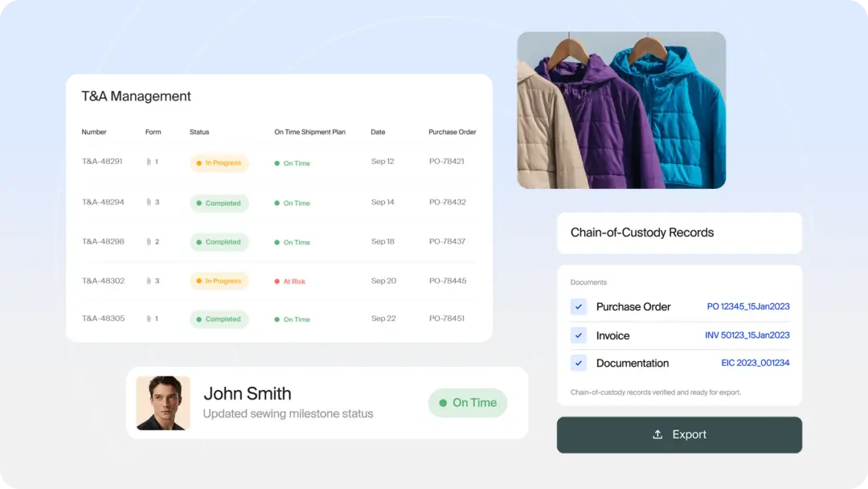Click the John Smith name
Image resolution: width=868 pixels, height=489 pixels.
tap(248, 393)
